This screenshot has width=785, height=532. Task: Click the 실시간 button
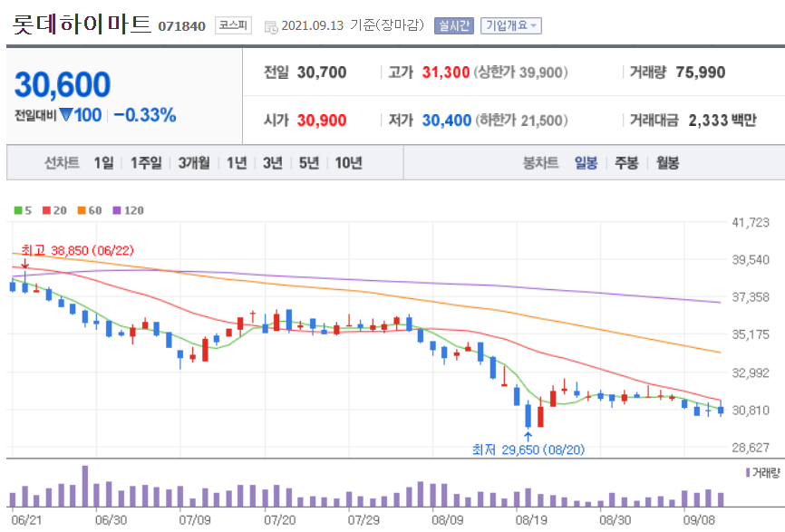[453, 25]
